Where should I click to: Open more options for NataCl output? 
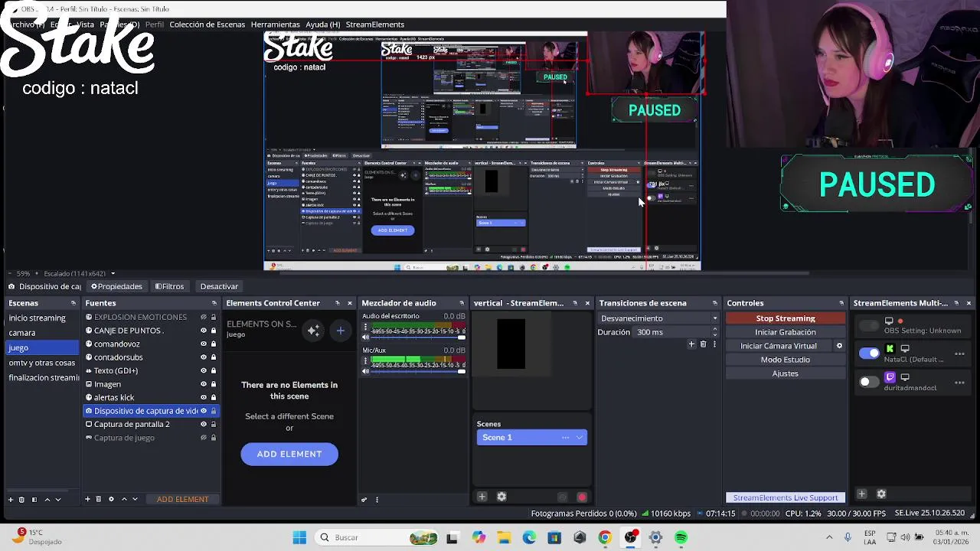pyautogui.click(x=959, y=354)
